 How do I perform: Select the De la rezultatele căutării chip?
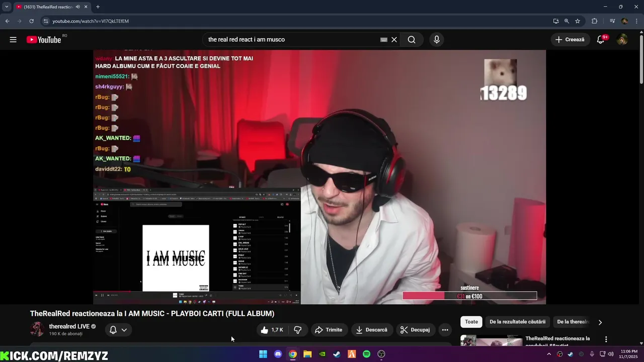pos(517,322)
